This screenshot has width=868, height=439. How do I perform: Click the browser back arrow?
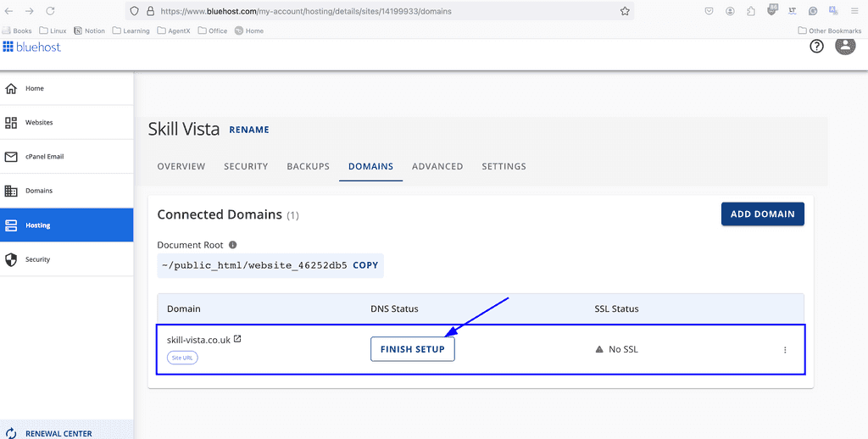coord(8,11)
